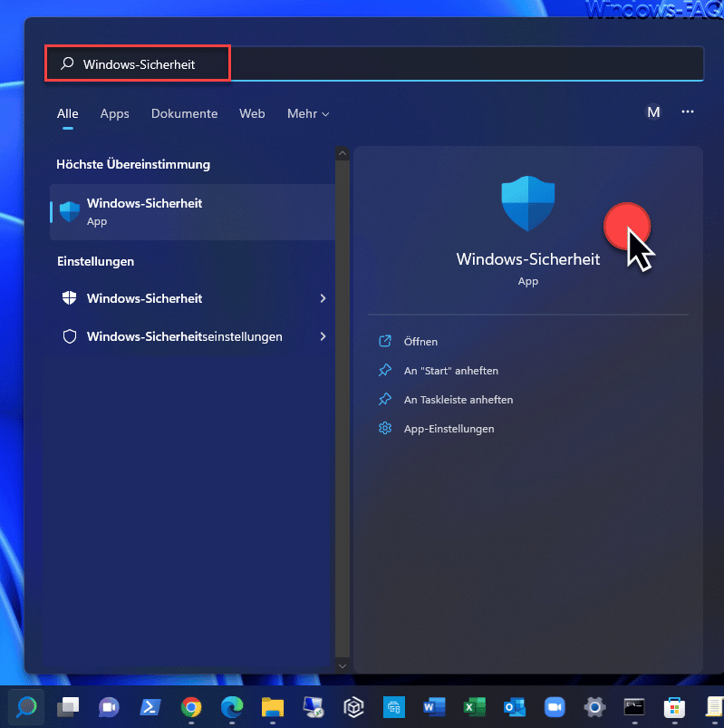Screen dimensions: 724x728
Task: Open Zoom from the taskbar
Action: [x=555, y=707]
